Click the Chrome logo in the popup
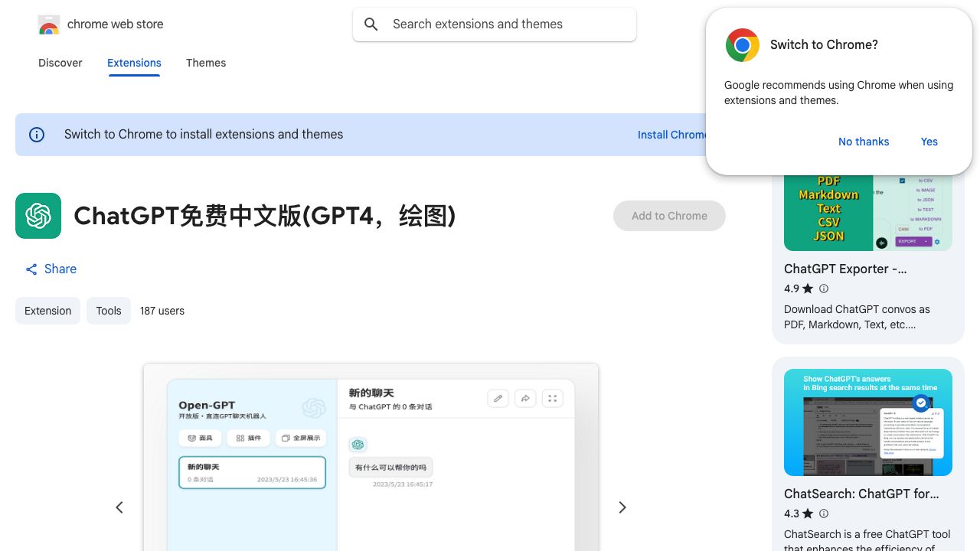The image size is (980, 551). pyautogui.click(x=742, y=45)
